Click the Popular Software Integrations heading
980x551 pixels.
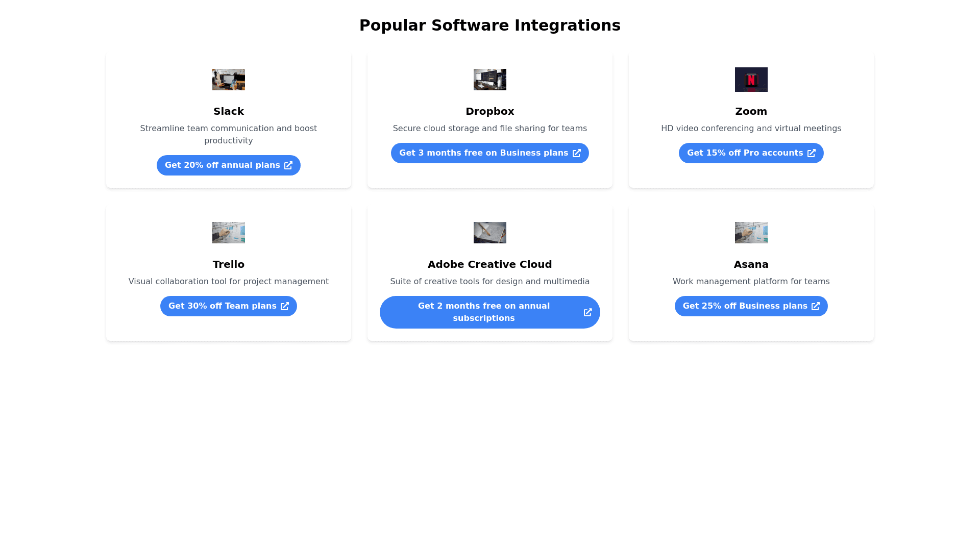click(x=490, y=26)
